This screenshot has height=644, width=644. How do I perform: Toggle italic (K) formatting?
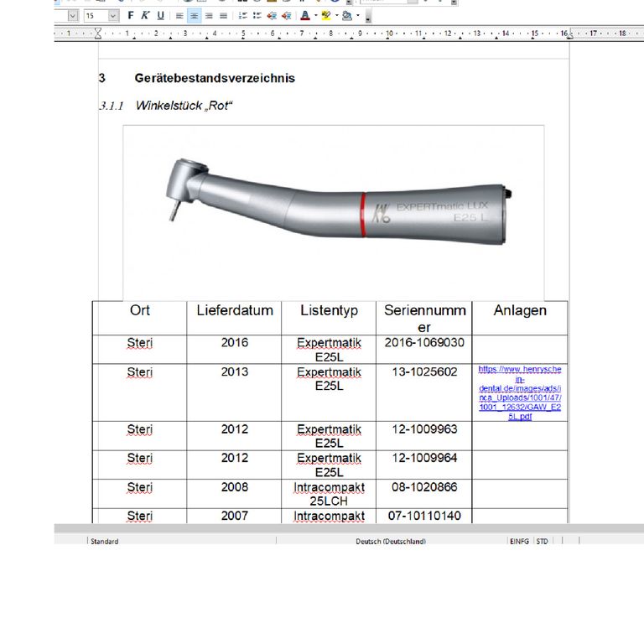pos(145,16)
